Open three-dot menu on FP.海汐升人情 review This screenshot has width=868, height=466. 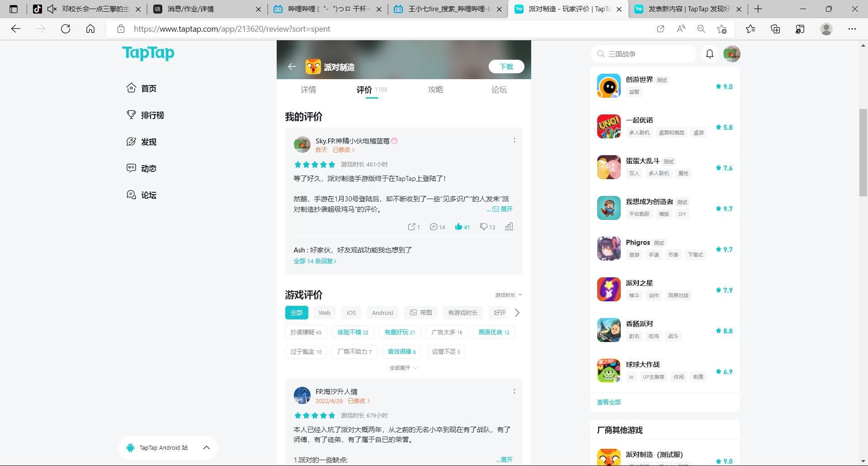[x=514, y=391]
